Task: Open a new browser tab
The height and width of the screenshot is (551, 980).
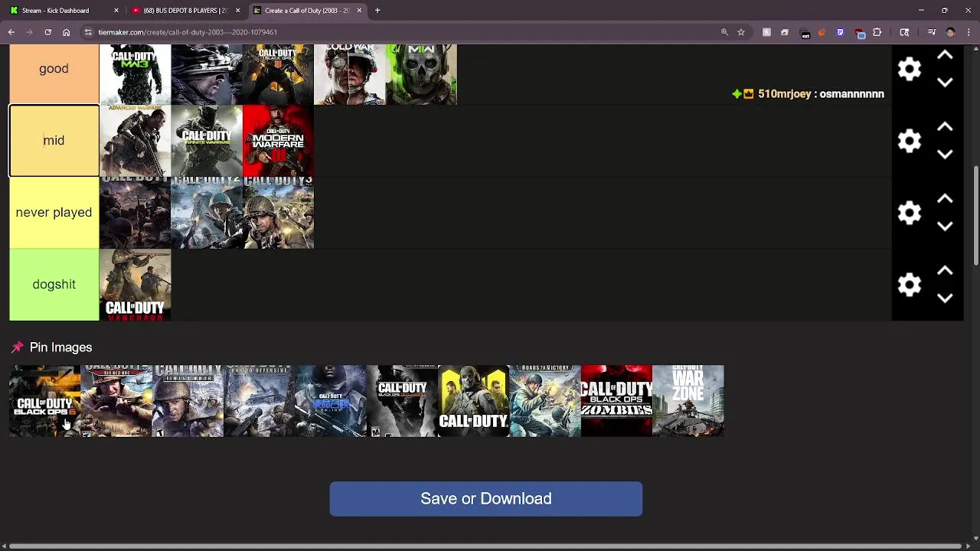Action: point(377,11)
